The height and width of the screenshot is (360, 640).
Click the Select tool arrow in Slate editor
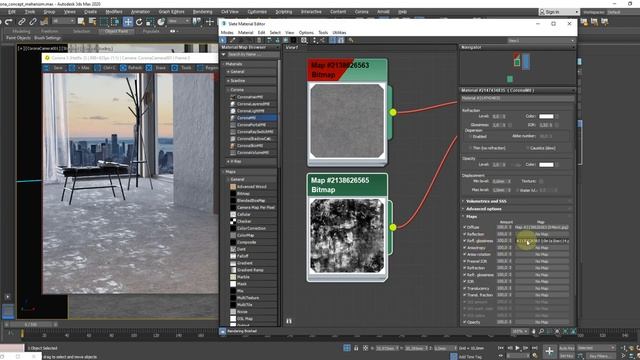pyautogui.click(x=223, y=40)
